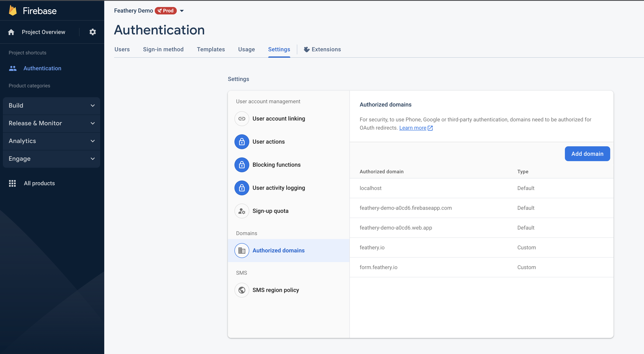Open the Templates tab
This screenshot has width=644, height=354.
point(211,49)
